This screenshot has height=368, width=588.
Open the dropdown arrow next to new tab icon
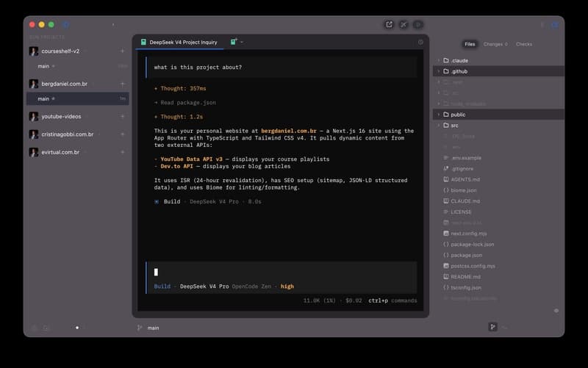click(242, 42)
